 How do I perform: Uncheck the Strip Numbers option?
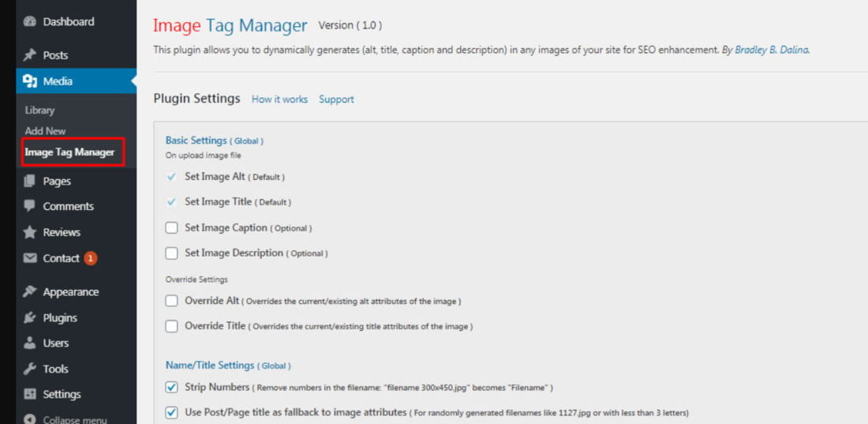pyautogui.click(x=171, y=388)
